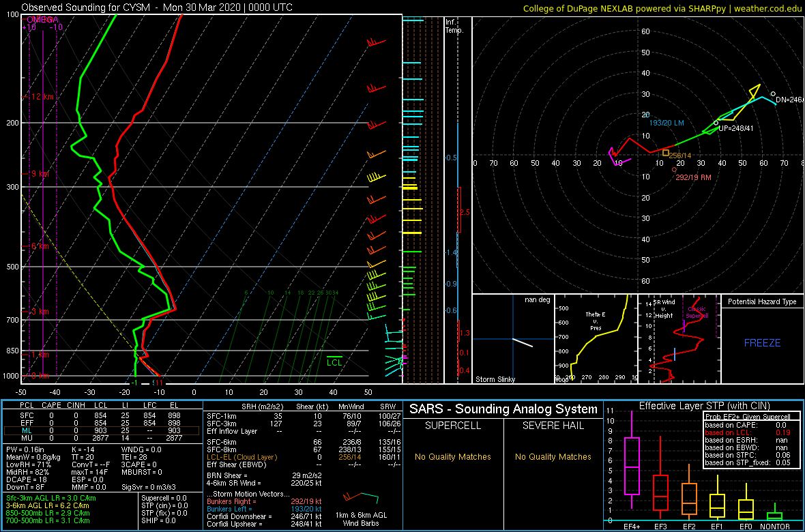Click the '850-500mb LR' lapse rate line
The image size is (805, 532).
(48, 512)
